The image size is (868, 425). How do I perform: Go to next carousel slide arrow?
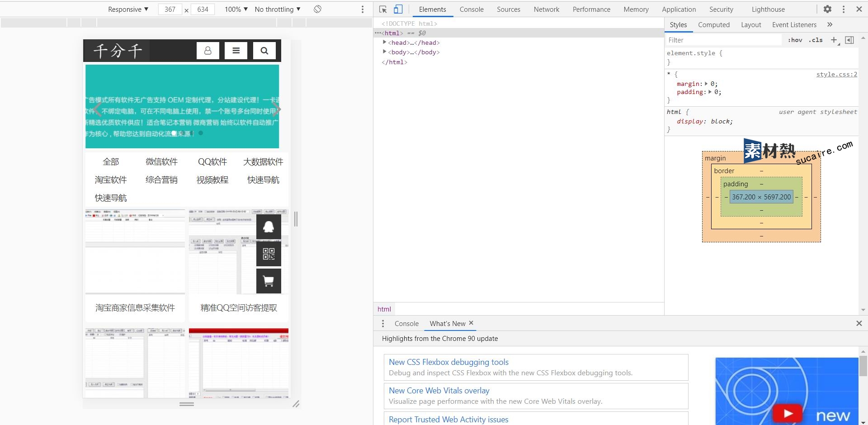[276, 109]
